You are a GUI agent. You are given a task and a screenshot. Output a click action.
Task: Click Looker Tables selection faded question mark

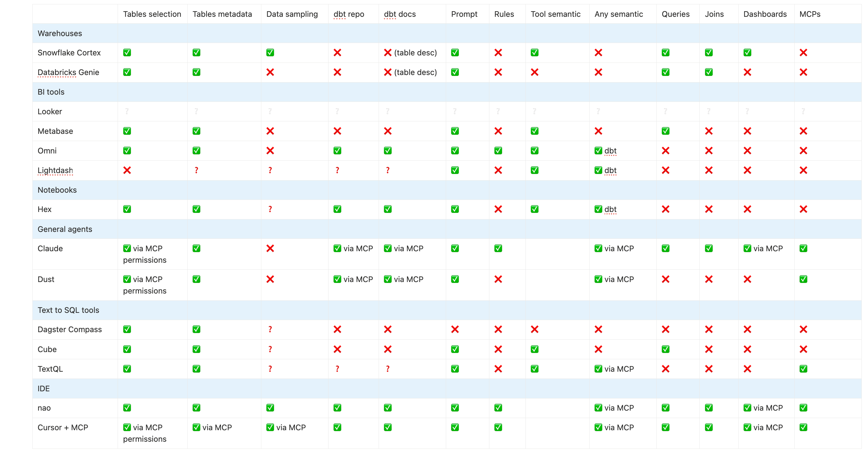pyautogui.click(x=127, y=111)
